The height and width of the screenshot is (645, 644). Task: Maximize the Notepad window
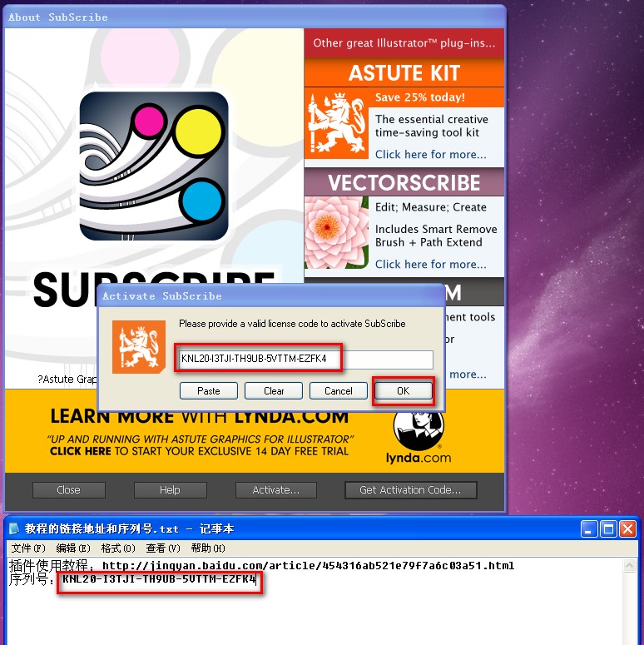tap(608, 529)
